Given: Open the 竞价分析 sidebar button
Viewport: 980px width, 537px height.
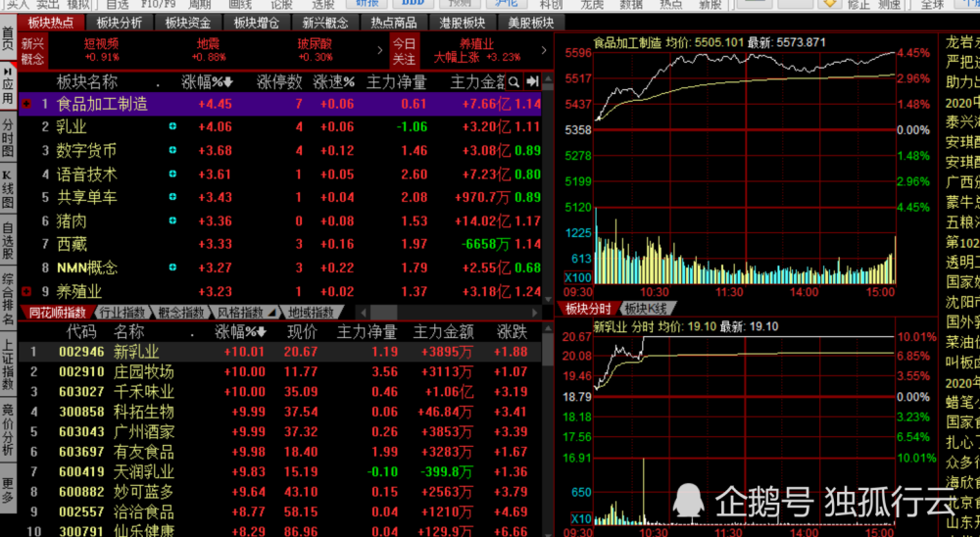Looking at the screenshot, I should (x=8, y=430).
